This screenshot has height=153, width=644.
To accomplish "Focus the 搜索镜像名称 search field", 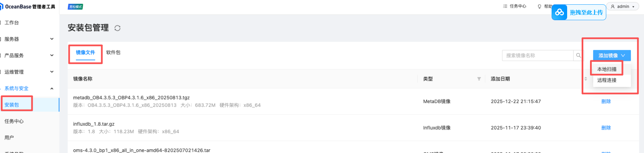I will tap(537, 55).
